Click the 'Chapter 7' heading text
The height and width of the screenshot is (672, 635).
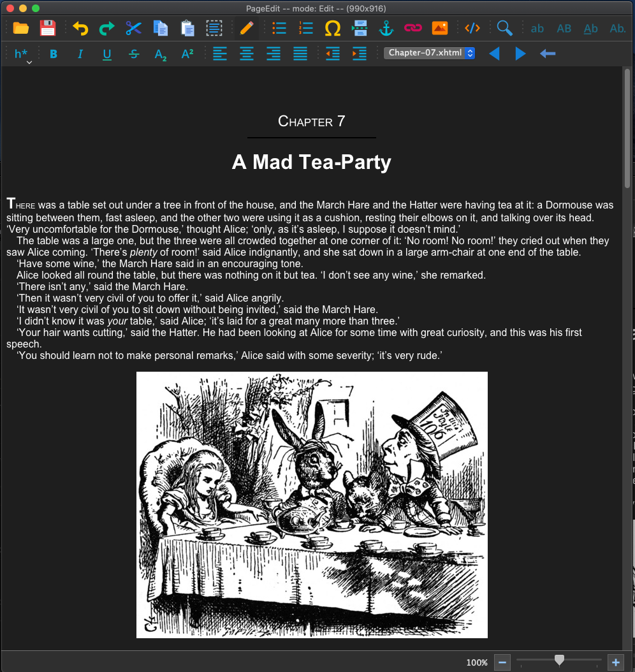coord(312,122)
